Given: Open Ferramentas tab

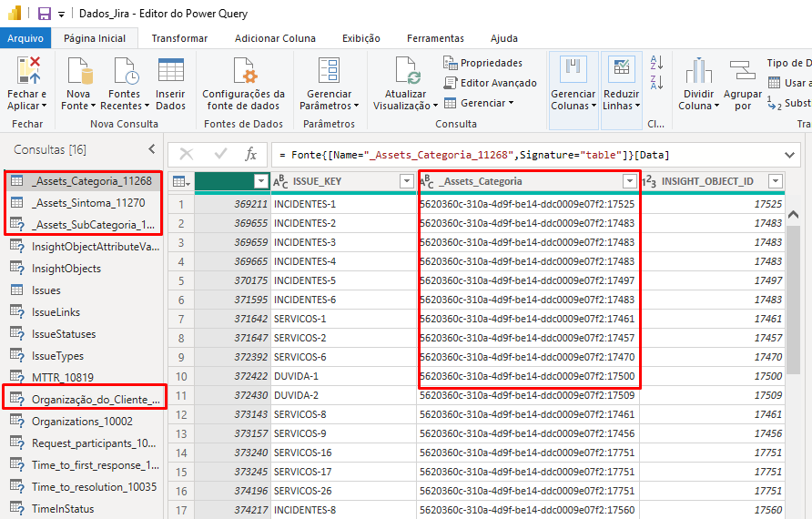Looking at the screenshot, I should coord(435,38).
